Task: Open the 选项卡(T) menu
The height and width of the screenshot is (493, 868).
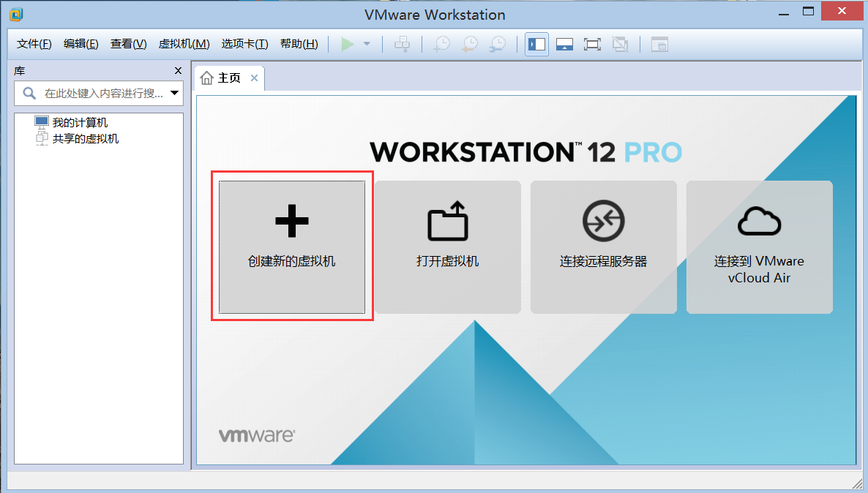Action: [x=244, y=44]
